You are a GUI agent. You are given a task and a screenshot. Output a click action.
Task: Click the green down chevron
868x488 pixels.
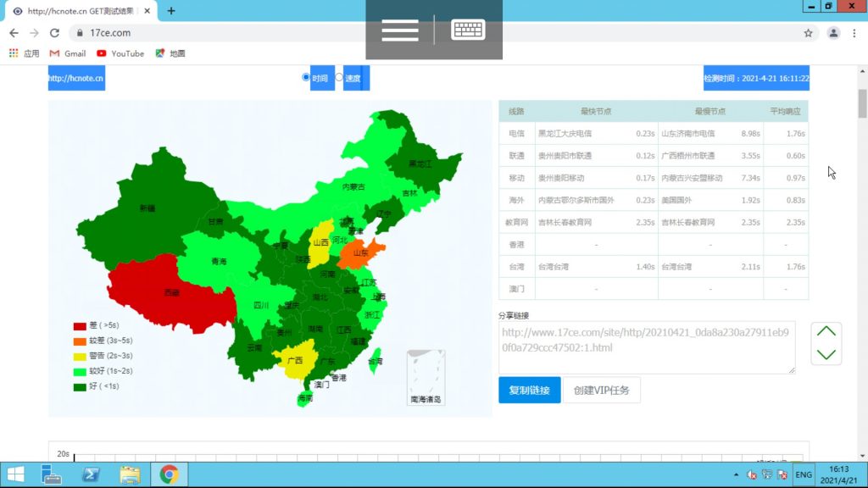(x=825, y=354)
